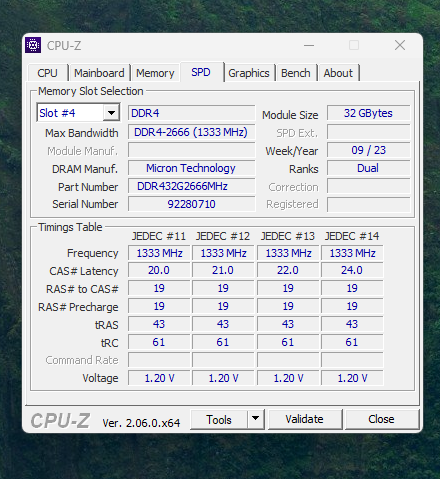Image resolution: width=440 pixels, height=479 pixels.
Task: Click the JEDEC #12 column header
Action: (x=223, y=236)
